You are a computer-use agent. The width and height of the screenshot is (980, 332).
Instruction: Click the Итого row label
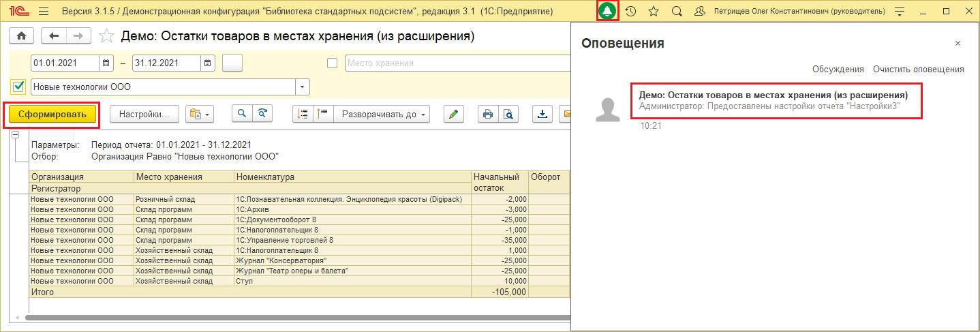coord(42,292)
